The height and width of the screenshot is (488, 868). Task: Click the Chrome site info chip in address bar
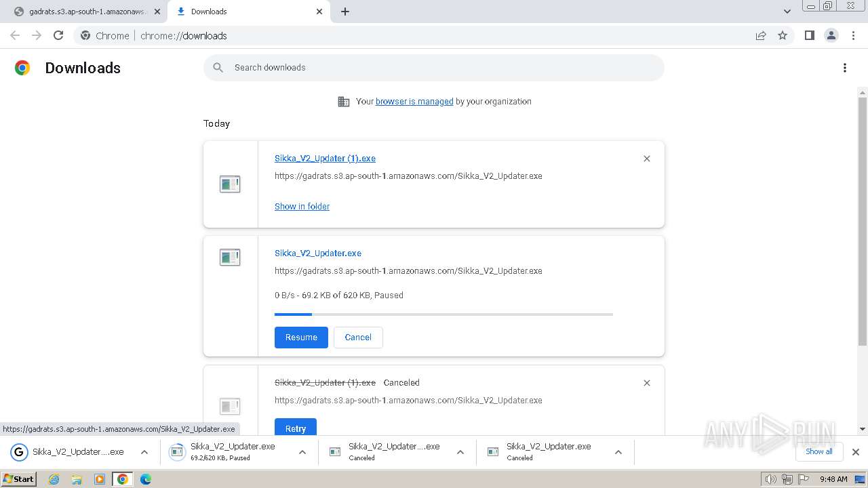[105, 36]
